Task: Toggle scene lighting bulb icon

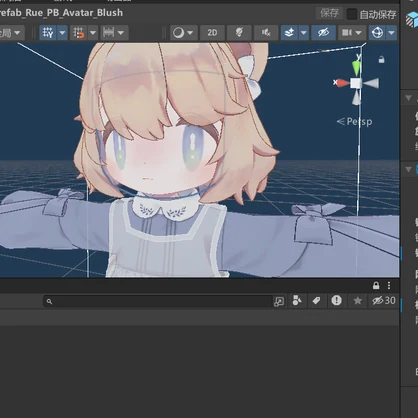Action: click(239, 33)
